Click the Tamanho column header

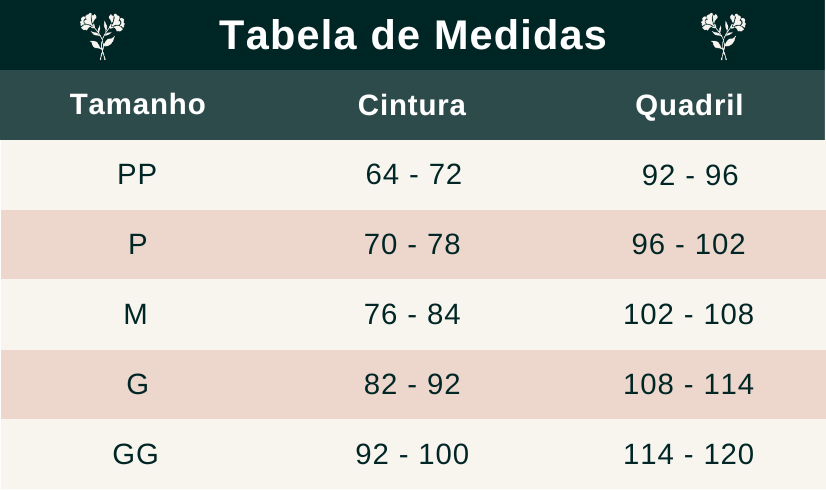[x=137, y=104]
